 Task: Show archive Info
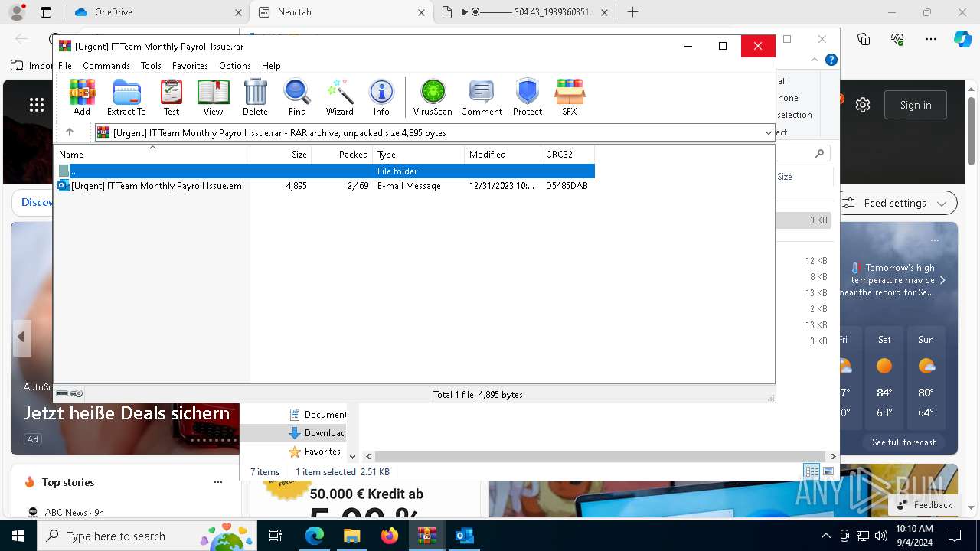381,97
